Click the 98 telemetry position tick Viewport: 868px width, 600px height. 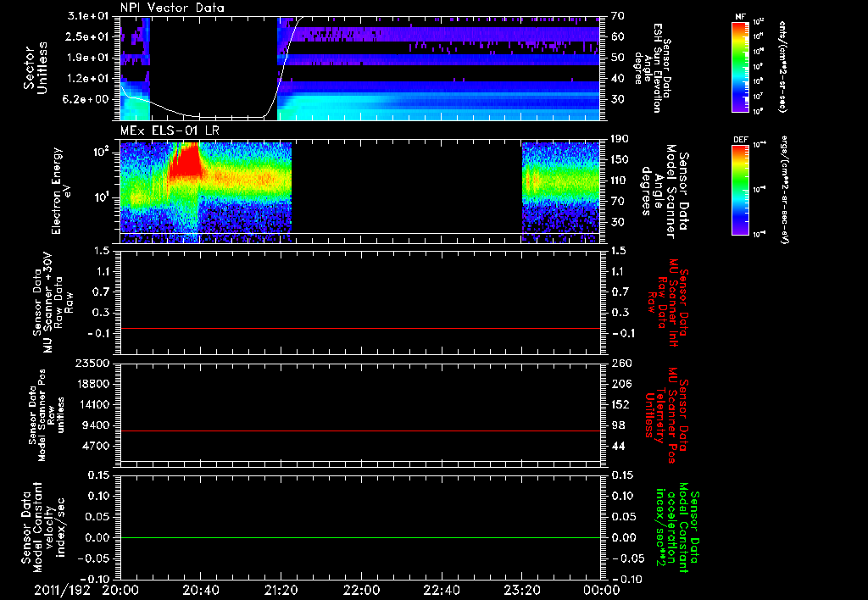(x=618, y=425)
